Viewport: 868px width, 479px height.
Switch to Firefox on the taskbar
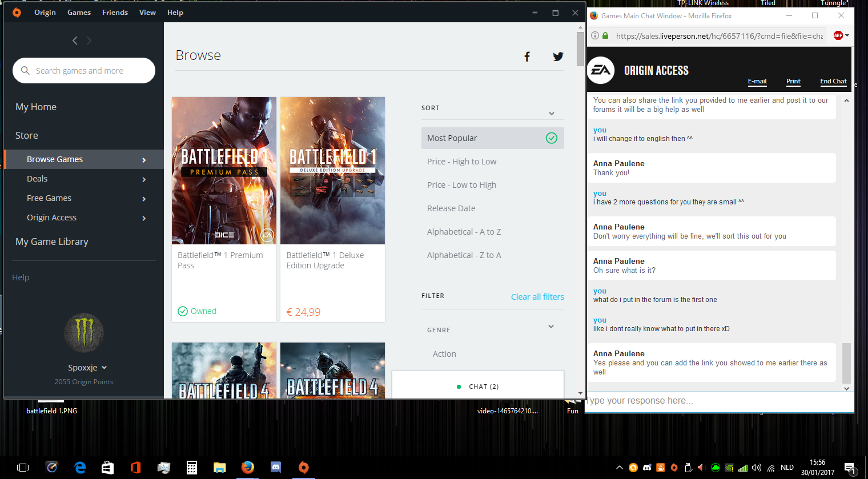247,468
